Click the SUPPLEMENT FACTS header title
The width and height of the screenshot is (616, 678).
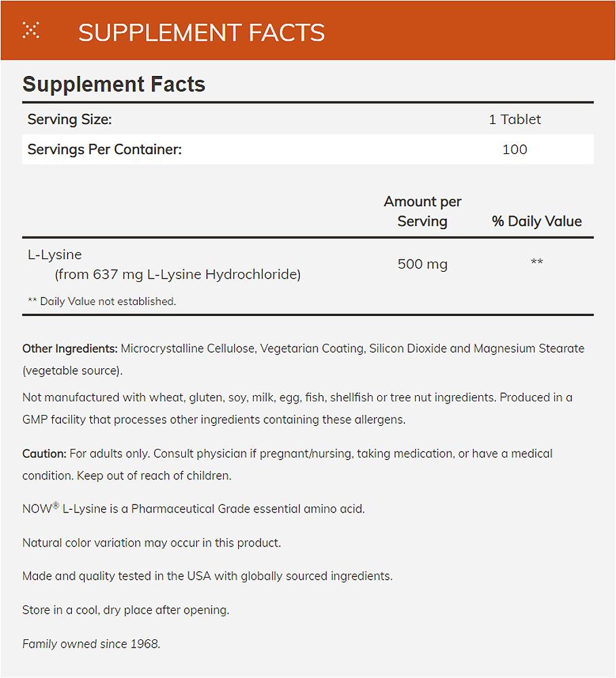pyautogui.click(x=201, y=33)
